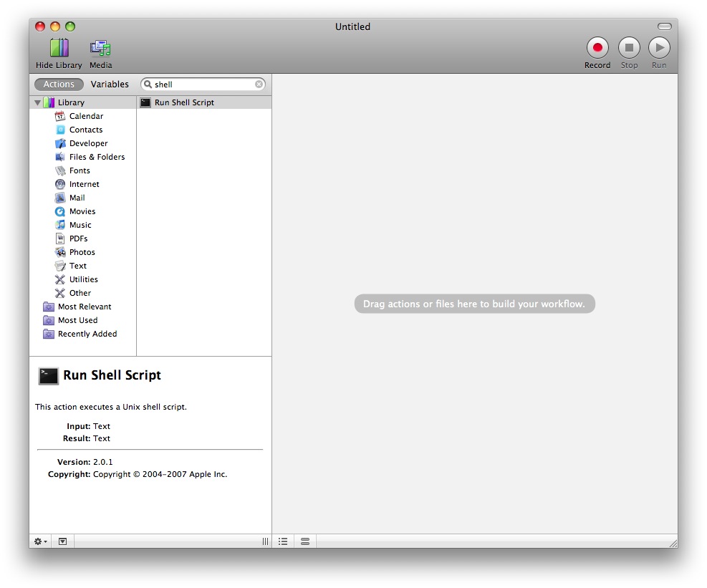This screenshot has width=707, height=588.
Task: Show the workflow log list view
Action: 283,541
